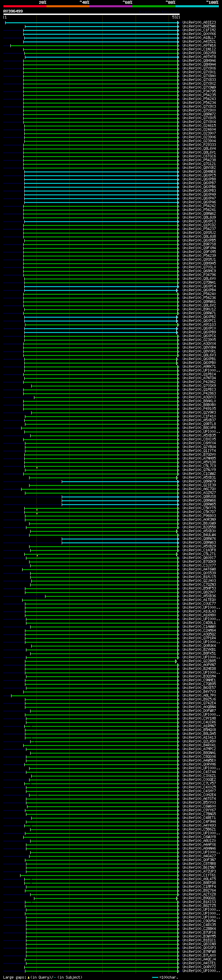
Task: Select hit label UniRef100_B7GDK9
Action: (199, 561)
